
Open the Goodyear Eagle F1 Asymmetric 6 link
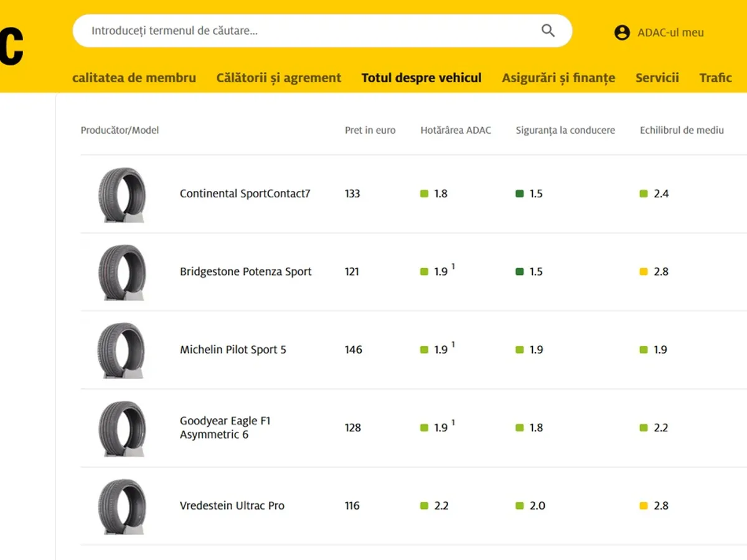pyautogui.click(x=225, y=427)
